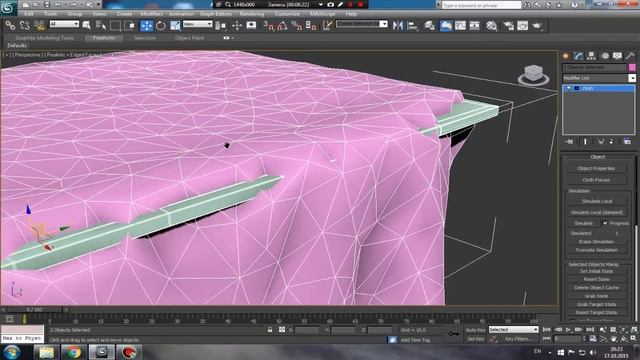Toggle the Angle Snap button
Image resolution: width=640 pixels, height=360 pixels.
click(282, 26)
